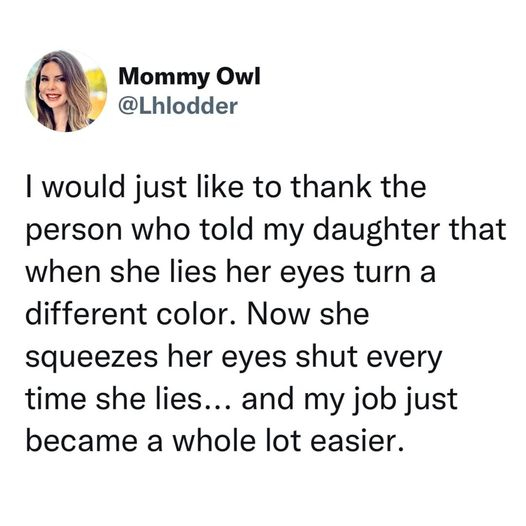Click the word 'shut' in the tweet text
The height and width of the screenshot is (526, 526).
(x=326, y=356)
